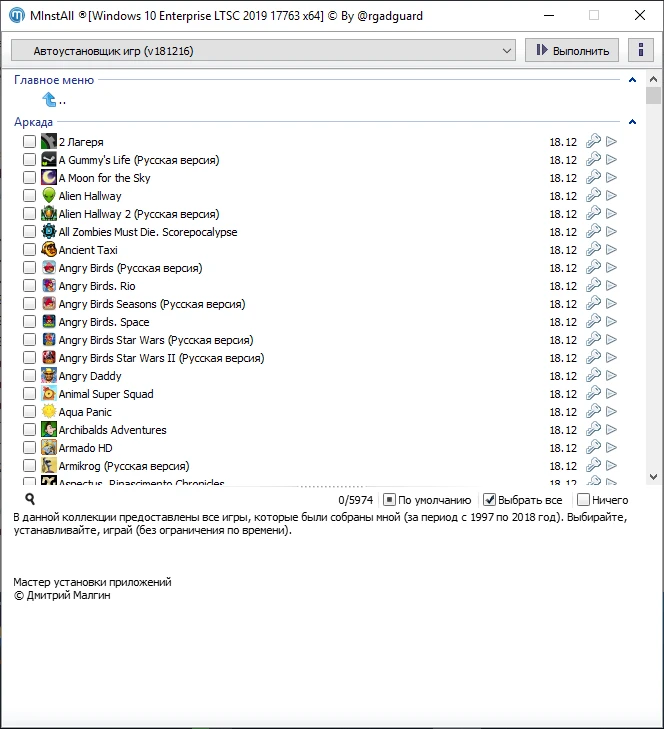Click the play arrow icon for Aqua Panic
Image resolution: width=664 pixels, height=729 pixels.
pyautogui.click(x=611, y=412)
